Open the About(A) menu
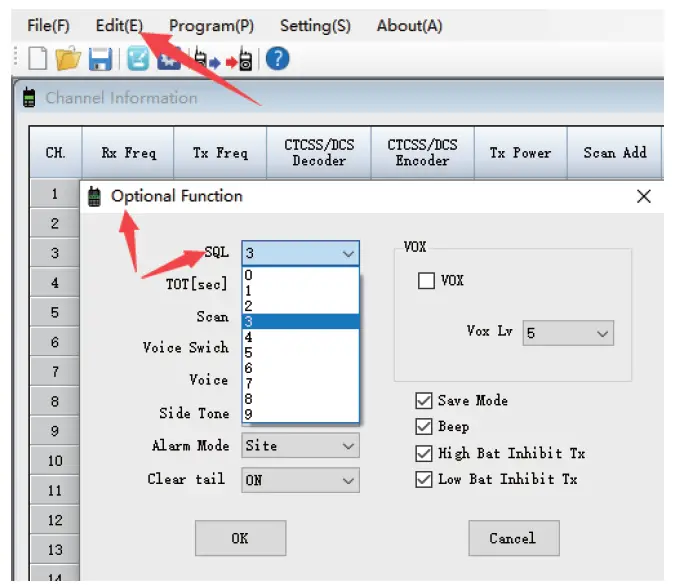 coord(409,26)
